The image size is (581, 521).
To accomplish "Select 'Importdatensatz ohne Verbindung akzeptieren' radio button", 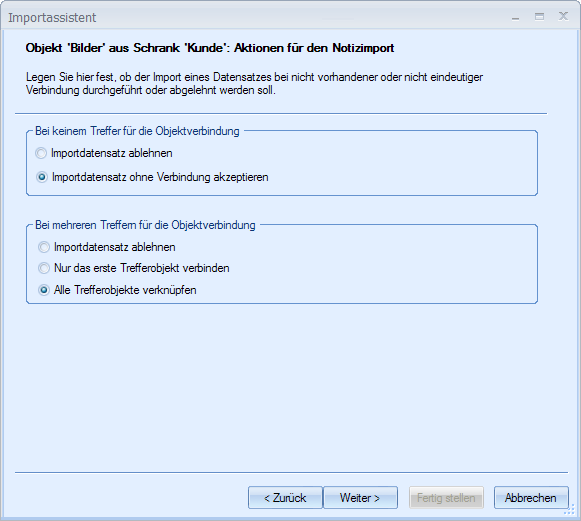I will 42,177.
